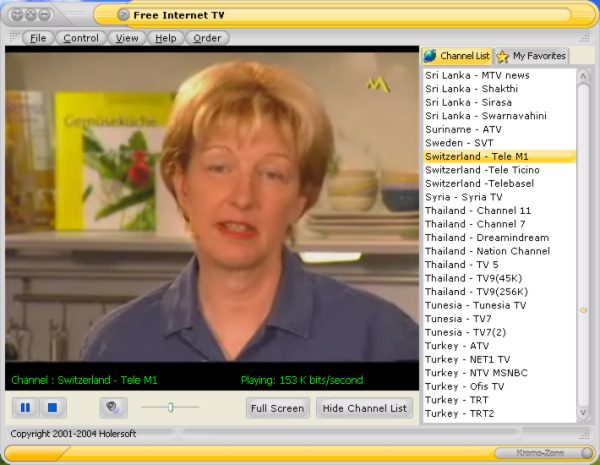Click the title bar play icon
This screenshot has height=465, width=600.
(x=123, y=14)
